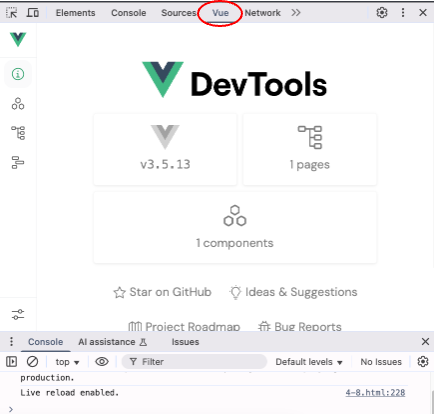Open the Pages tree icon in sidebar
The height and width of the screenshot is (414, 434).
18,133
